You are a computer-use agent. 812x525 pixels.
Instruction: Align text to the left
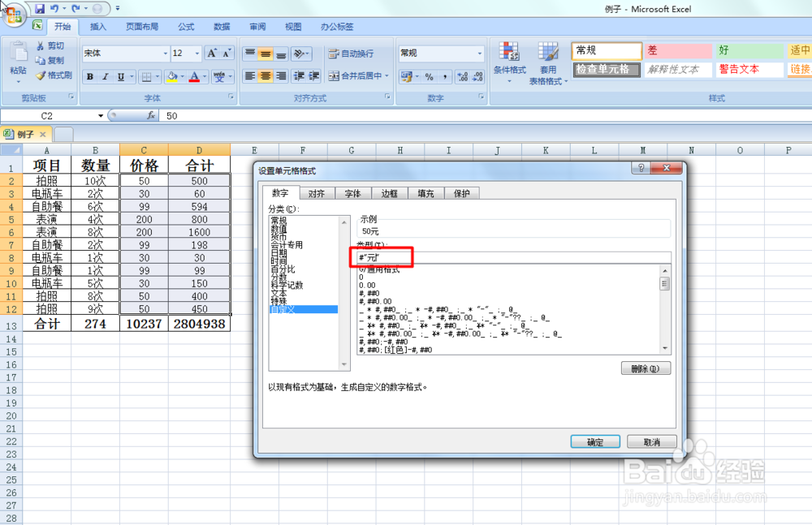250,76
